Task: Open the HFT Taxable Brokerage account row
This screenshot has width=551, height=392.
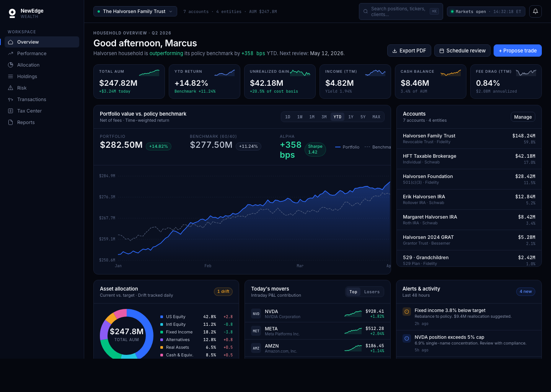Action: (469, 159)
